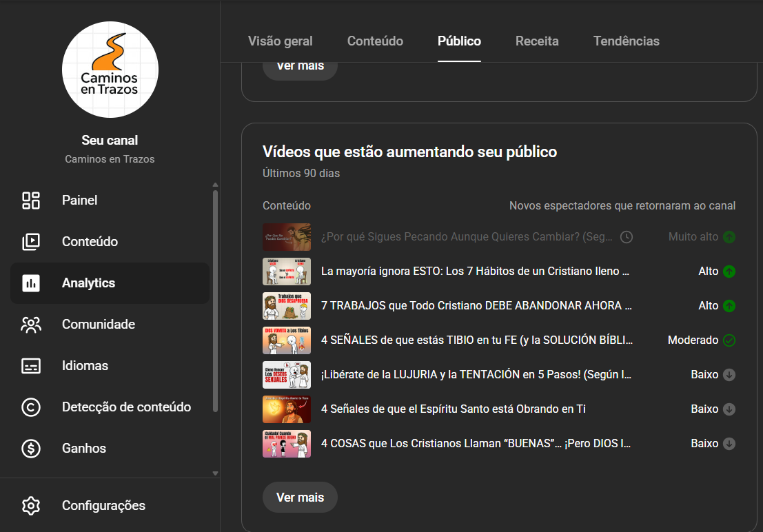Click thumbnail of 4 SEÑALES TIBIO video
Screen dimensions: 763x532
(x=287, y=340)
